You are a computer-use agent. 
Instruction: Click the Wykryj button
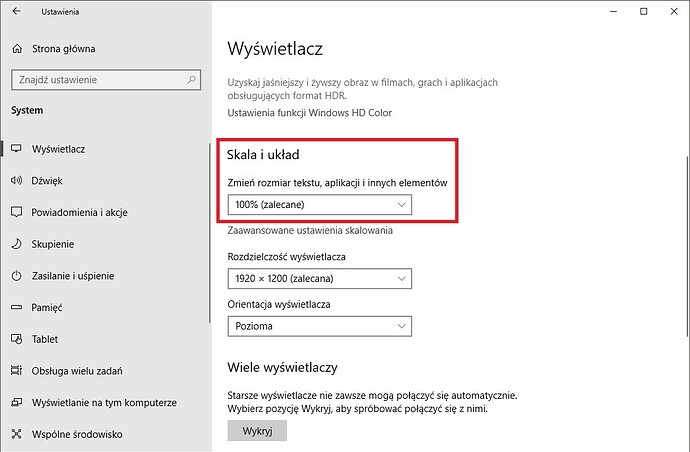257,430
